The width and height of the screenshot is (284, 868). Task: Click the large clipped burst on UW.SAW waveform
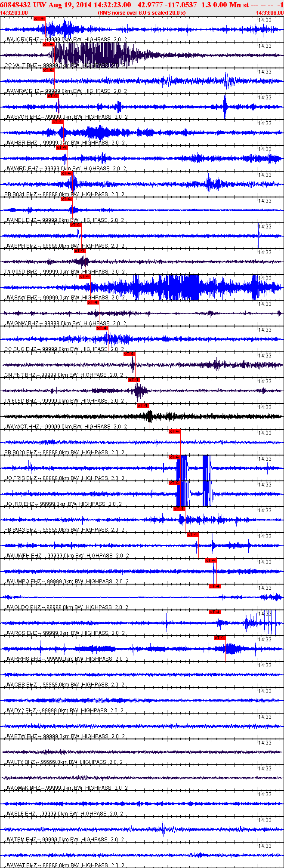(x=178, y=287)
